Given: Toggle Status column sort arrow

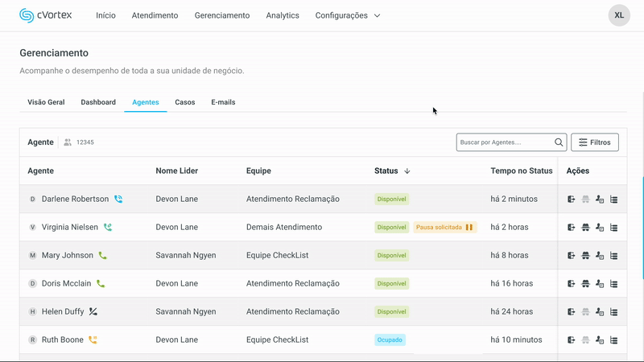Looking at the screenshot, I should click(407, 171).
